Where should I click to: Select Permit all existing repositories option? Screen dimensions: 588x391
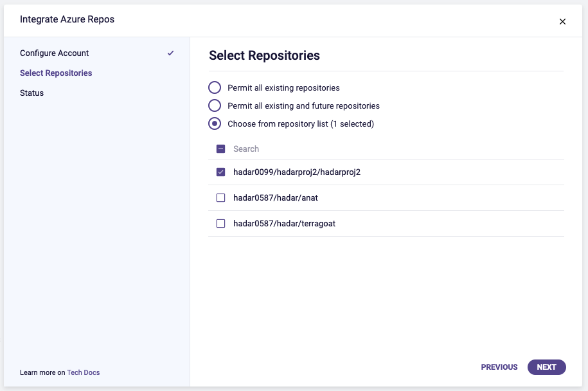pos(215,87)
